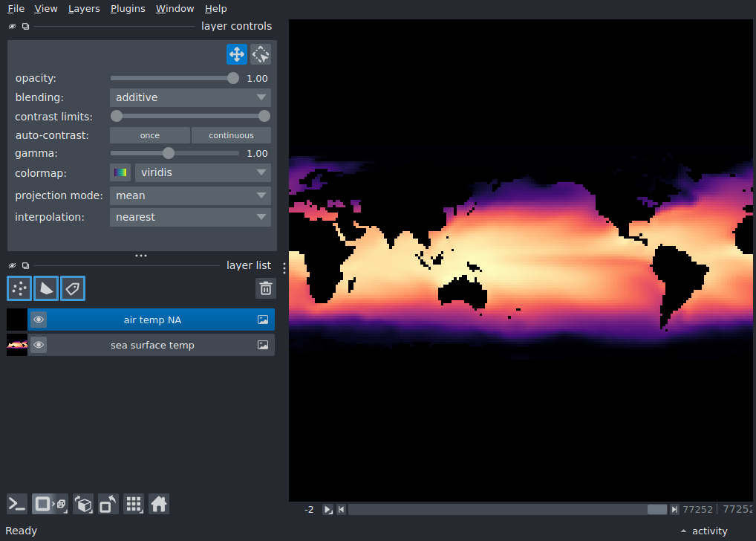The height and width of the screenshot is (541, 756).
Task: Click the dimension slider scrollbar handle
Action: 657,510
